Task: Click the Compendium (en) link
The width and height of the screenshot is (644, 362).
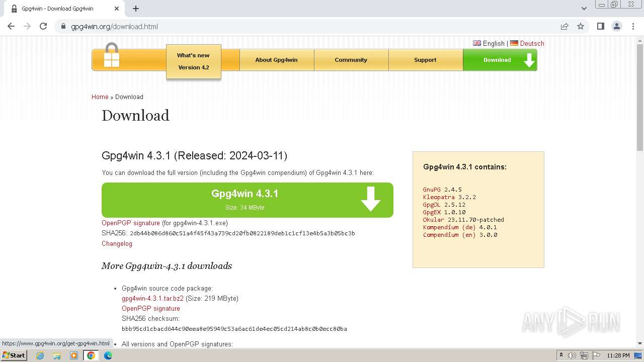Action: point(449,235)
